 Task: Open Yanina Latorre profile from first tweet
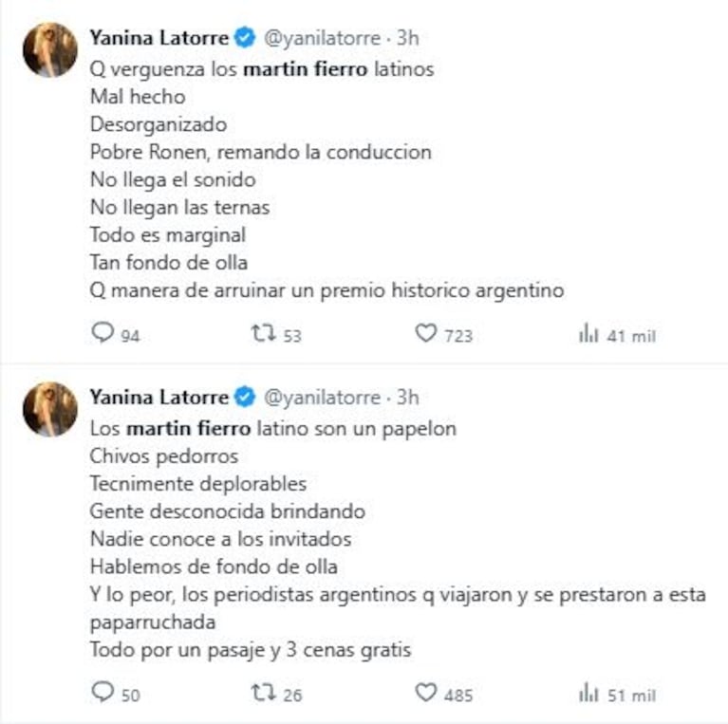point(159,39)
